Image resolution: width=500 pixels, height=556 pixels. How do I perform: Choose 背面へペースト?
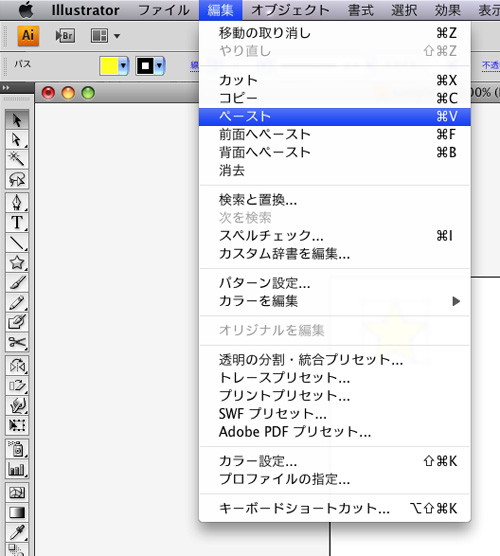click(x=335, y=152)
